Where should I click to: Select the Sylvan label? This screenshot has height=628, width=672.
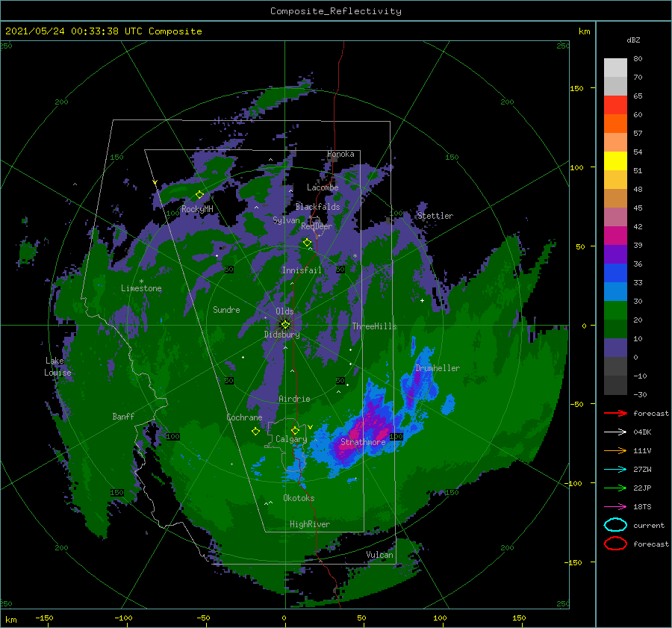pyautogui.click(x=286, y=220)
